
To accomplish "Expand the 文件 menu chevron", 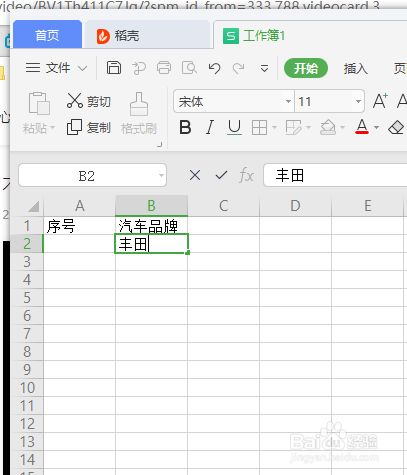I will [x=82, y=69].
